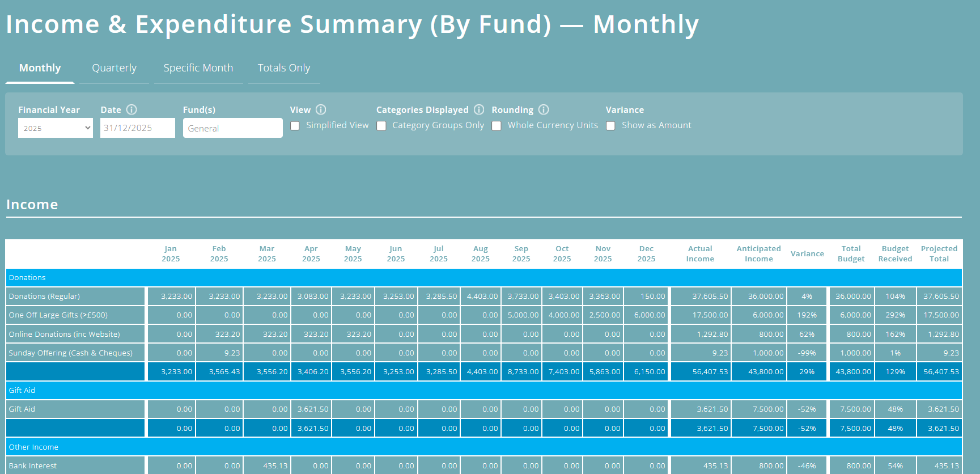This screenshot has height=474, width=980.
Task: Select the Sunday Offering (Cash & Cheques) label
Action: [70, 353]
